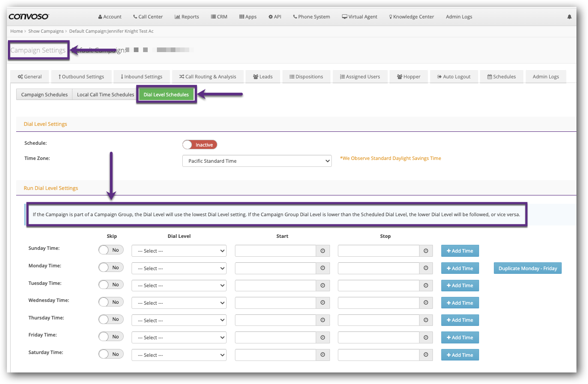588x384 pixels.
Task: Click Add Time for Sunday
Action: [460, 251]
